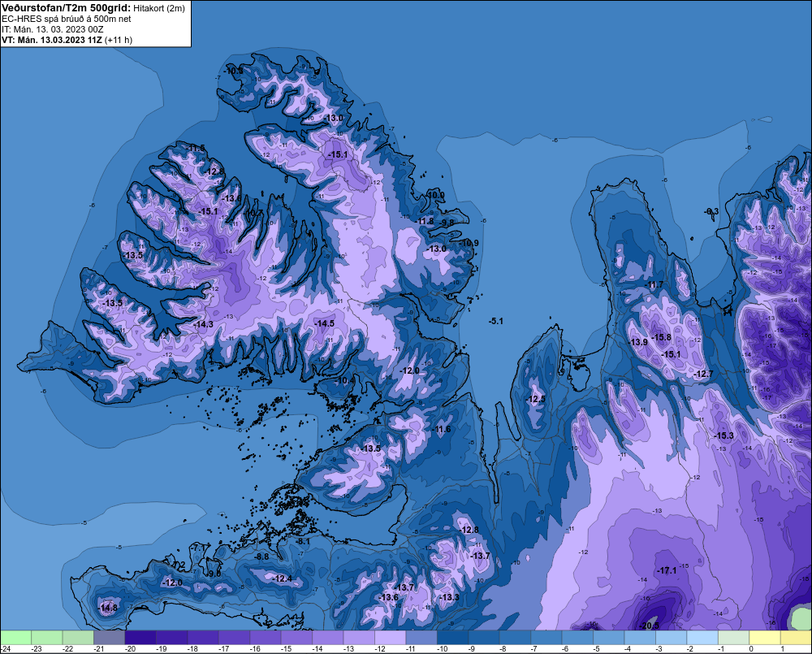This screenshot has height=654, width=812.
Task: Click the title 'Veðurstofan/T2m 500grid:'
Action: [x=67, y=7]
